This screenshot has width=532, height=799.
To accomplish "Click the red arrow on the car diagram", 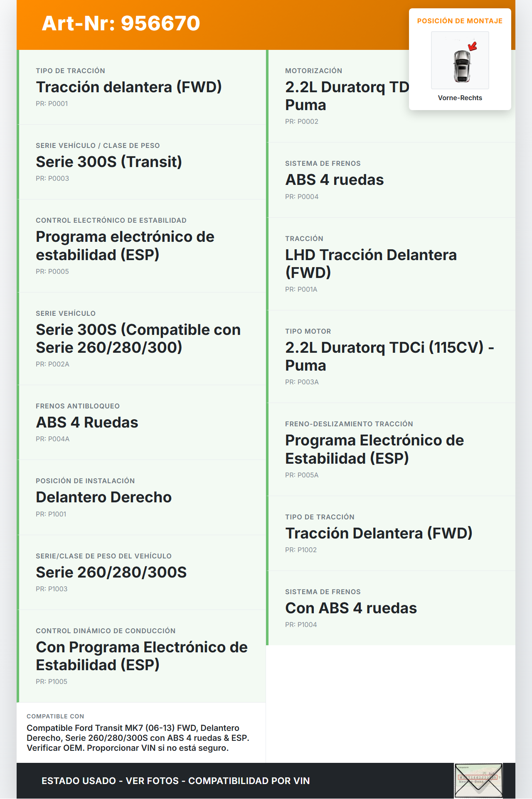I will tap(472, 46).
